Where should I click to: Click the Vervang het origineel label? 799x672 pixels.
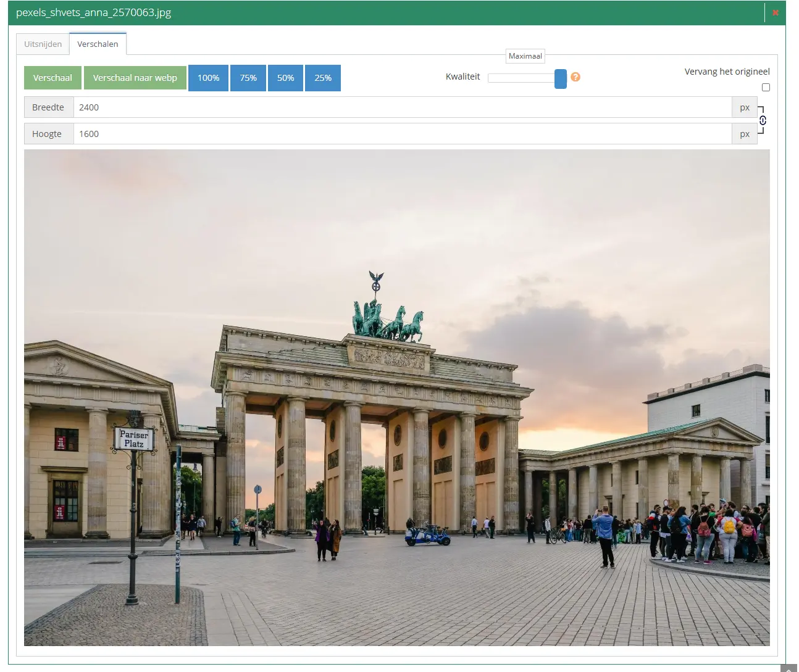727,72
